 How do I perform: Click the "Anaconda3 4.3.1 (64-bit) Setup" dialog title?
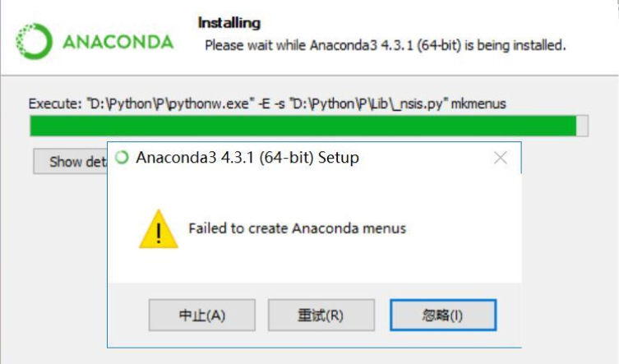(247, 158)
